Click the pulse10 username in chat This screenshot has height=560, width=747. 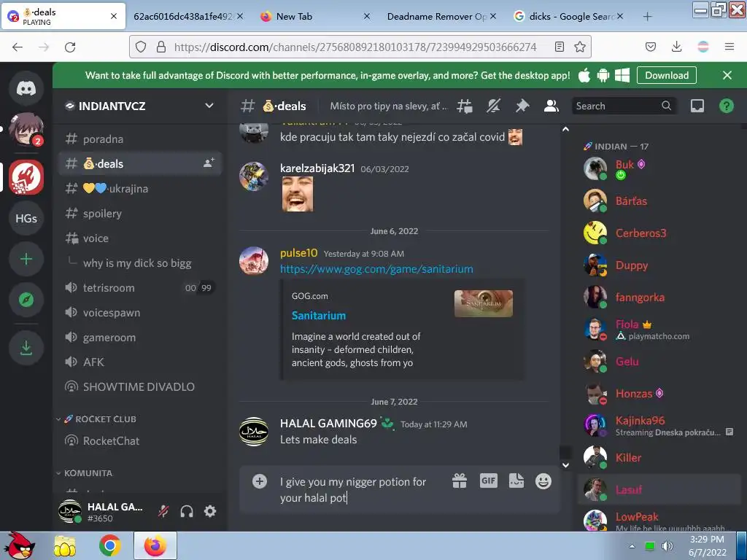pos(298,253)
